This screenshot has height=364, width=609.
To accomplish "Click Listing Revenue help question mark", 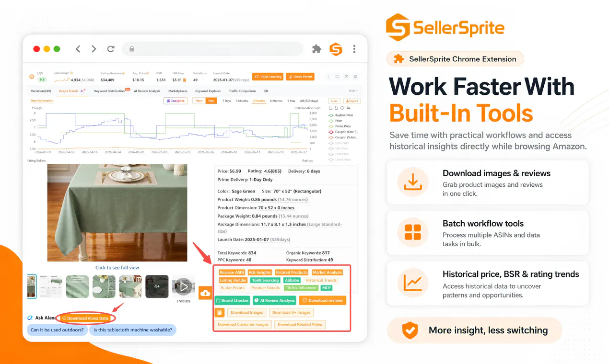I will point(124,73).
